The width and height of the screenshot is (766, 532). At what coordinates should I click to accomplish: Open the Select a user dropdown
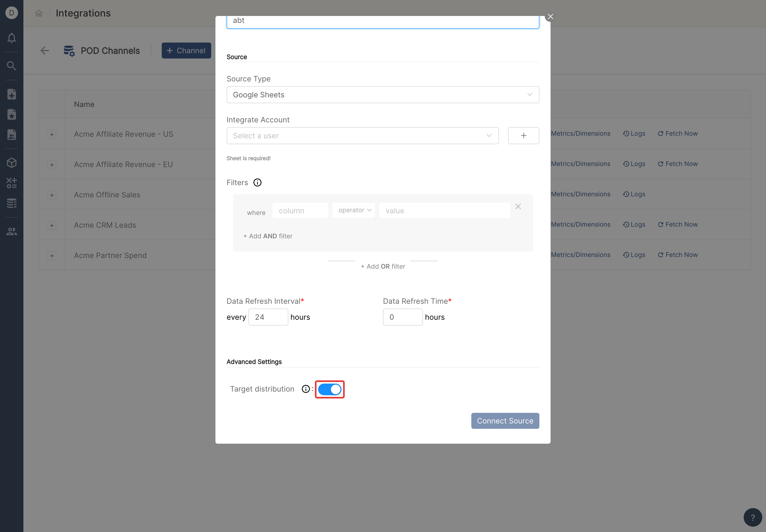(362, 136)
